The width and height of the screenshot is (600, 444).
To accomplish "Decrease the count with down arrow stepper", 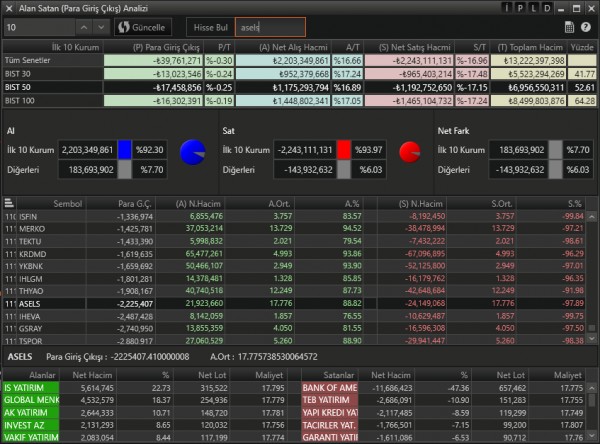I will coord(101,27).
